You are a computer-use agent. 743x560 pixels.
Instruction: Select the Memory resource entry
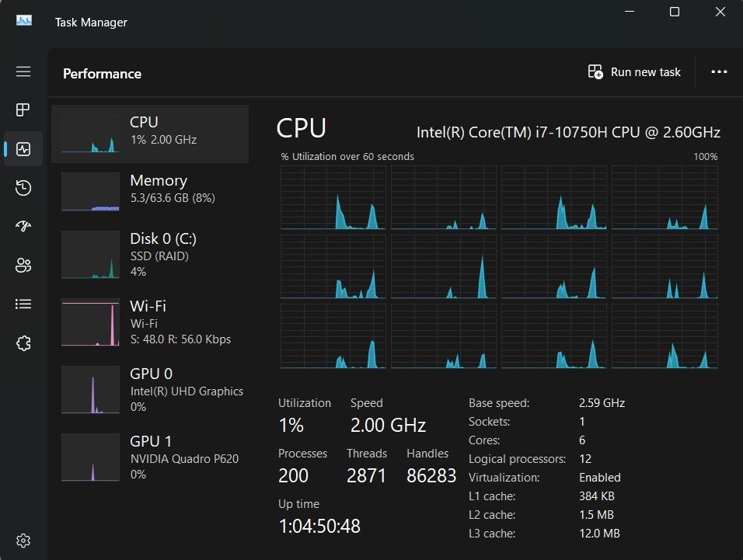click(150, 192)
